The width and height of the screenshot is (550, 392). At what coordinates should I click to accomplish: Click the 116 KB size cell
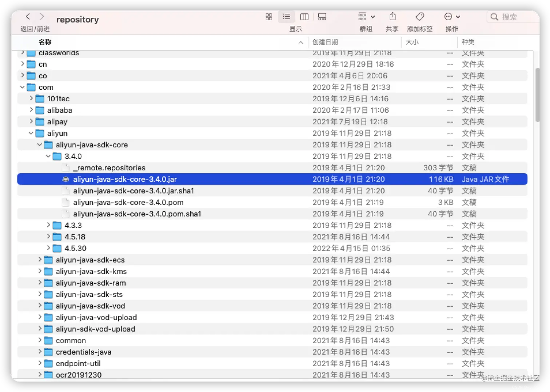[441, 179]
